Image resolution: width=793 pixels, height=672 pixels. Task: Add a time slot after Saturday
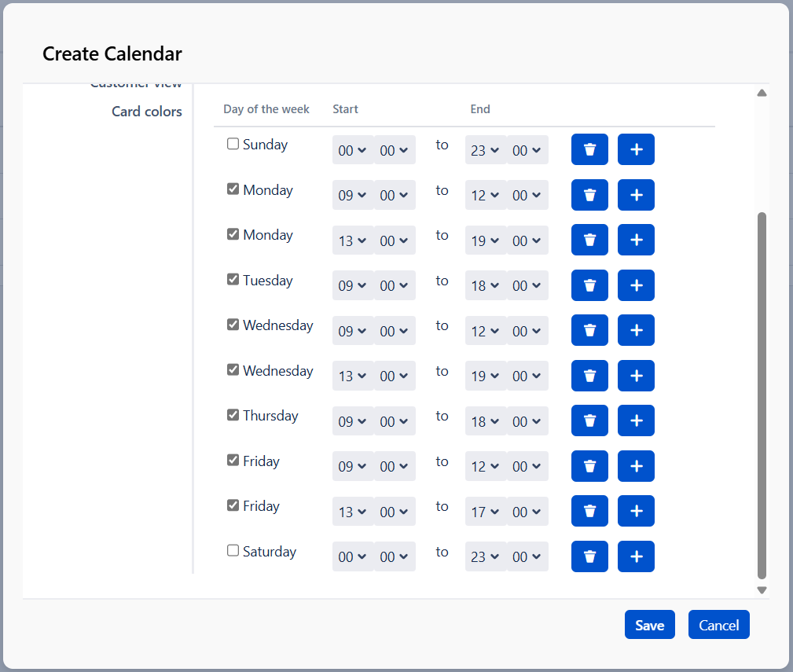coord(636,557)
